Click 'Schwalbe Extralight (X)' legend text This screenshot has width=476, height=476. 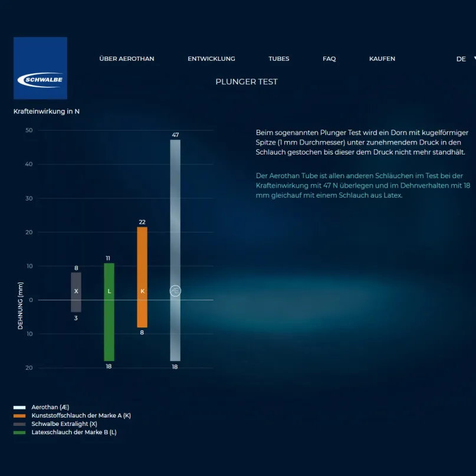point(64,424)
